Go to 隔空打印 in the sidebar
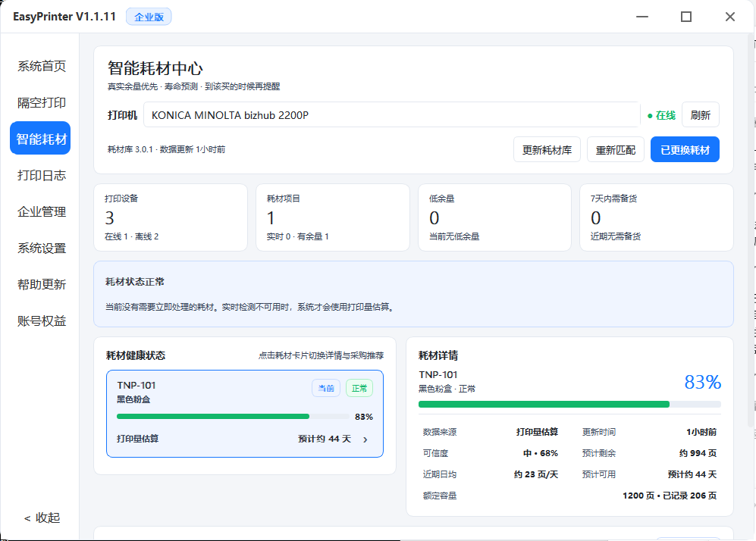The image size is (756, 541). (x=41, y=102)
